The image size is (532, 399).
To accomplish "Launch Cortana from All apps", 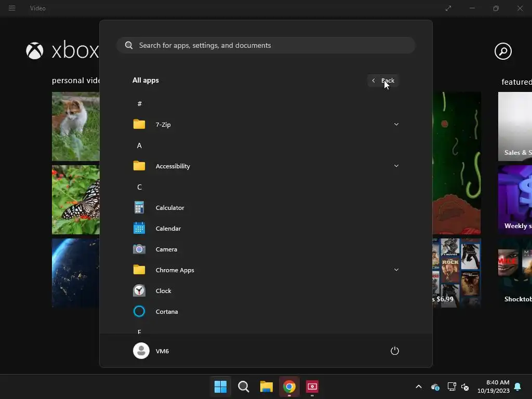I will pyautogui.click(x=265, y=312).
